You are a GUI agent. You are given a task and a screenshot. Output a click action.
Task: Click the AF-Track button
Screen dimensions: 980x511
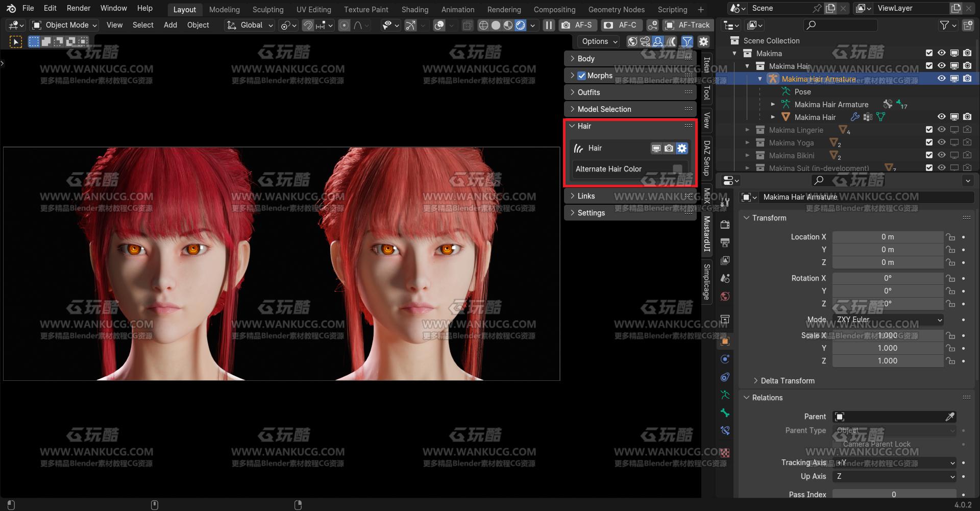tap(689, 25)
